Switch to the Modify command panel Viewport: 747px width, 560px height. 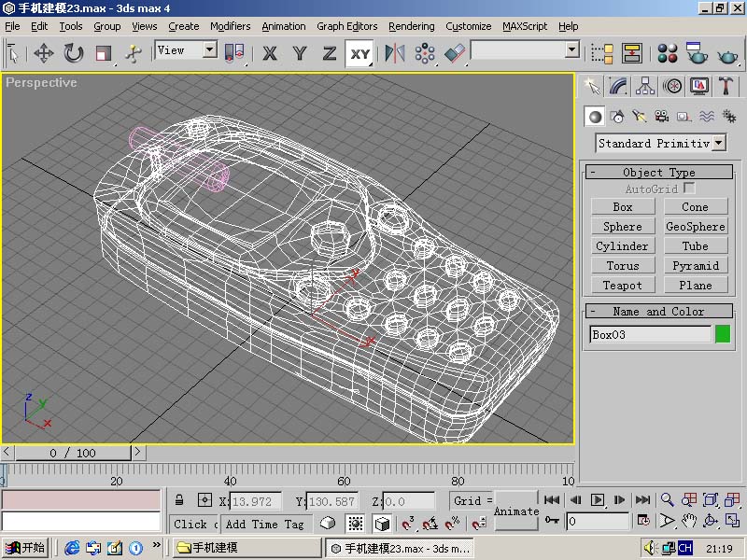pos(618,86)
